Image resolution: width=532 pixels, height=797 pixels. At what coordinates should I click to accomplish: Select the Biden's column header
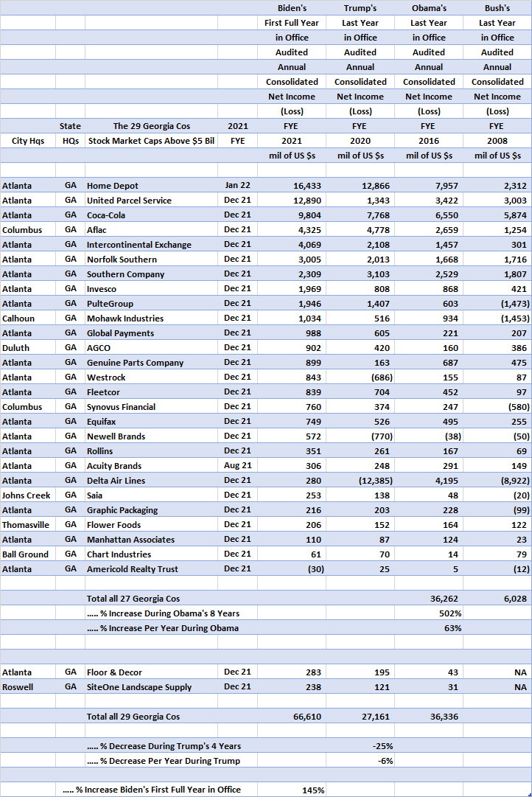pyautogui.click(x=293, y=8)
